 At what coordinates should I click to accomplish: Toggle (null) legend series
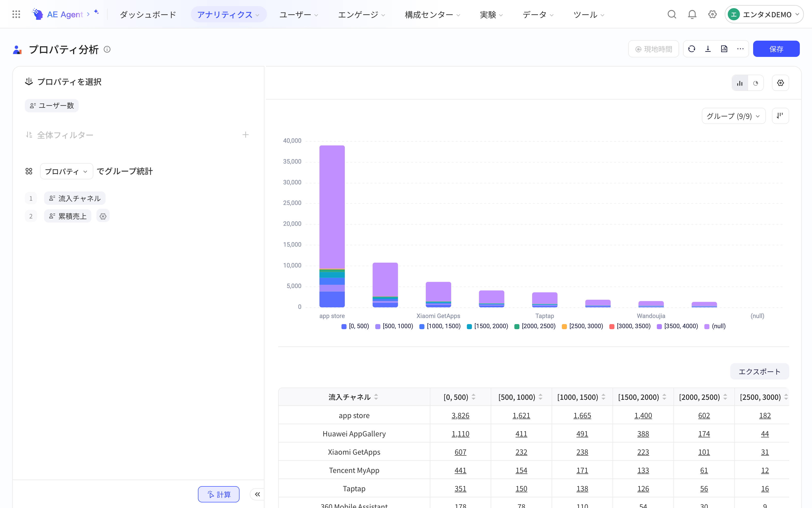click(x=715, y=326)
